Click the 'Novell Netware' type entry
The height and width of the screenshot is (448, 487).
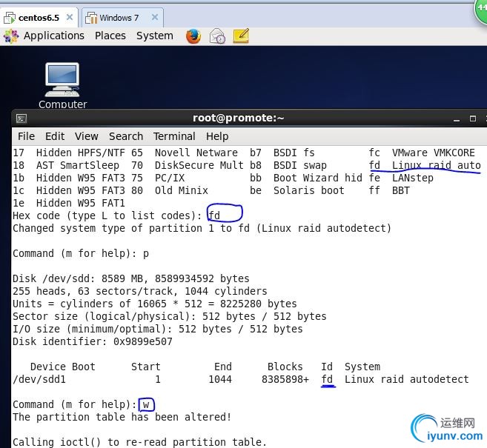point(196,153)
